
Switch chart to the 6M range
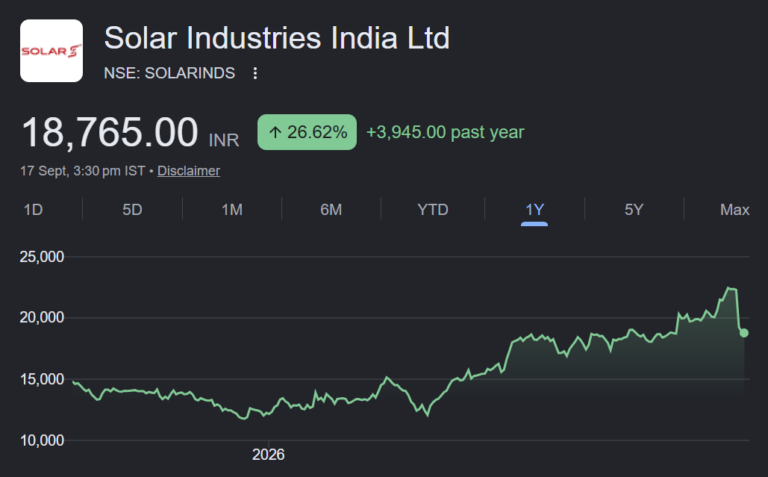pos(331,210)
